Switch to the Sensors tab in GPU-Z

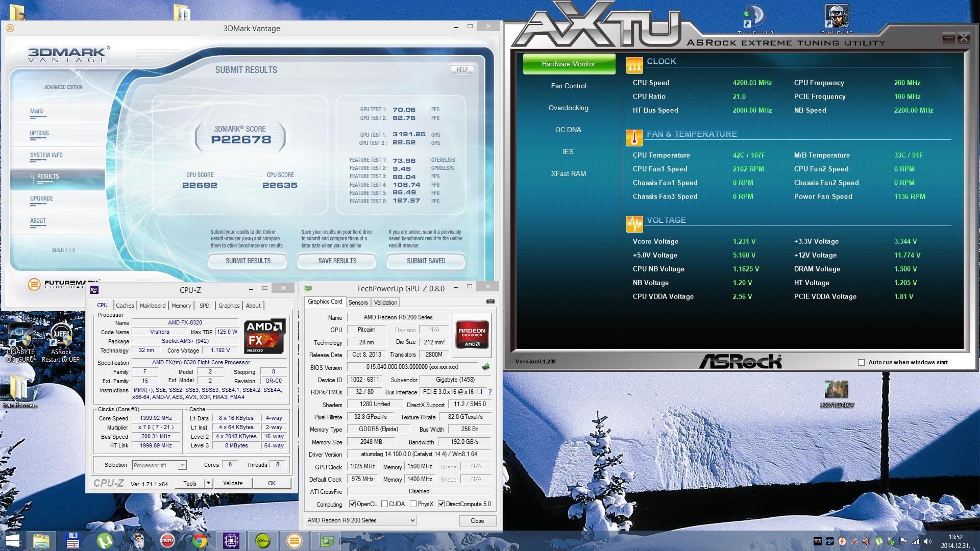pyautogui.click(x=358, y=303)
